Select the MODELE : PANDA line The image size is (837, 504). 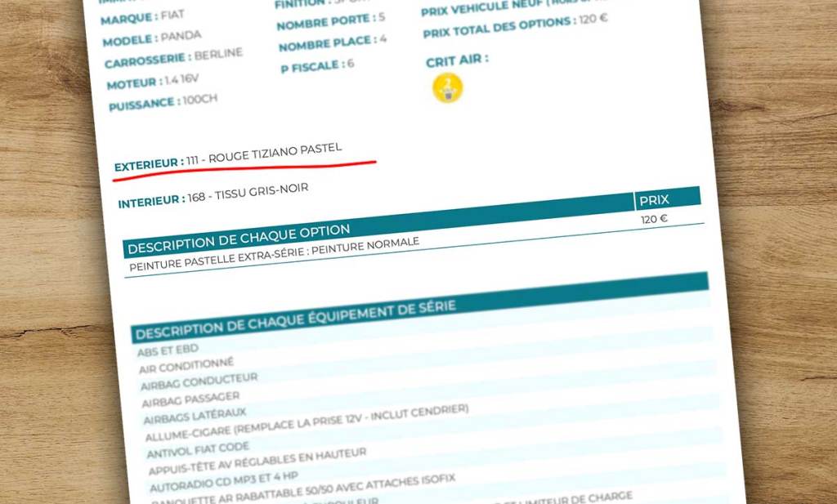[151, 38]
